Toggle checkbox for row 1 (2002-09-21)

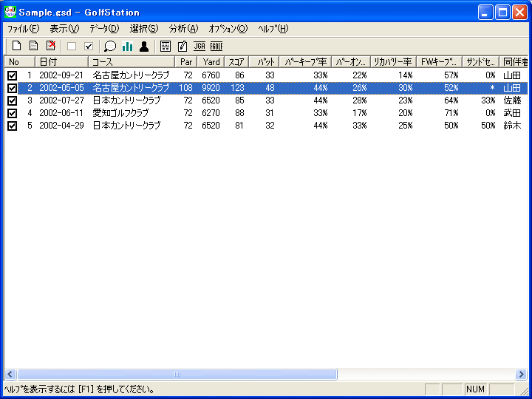point(13,75)
